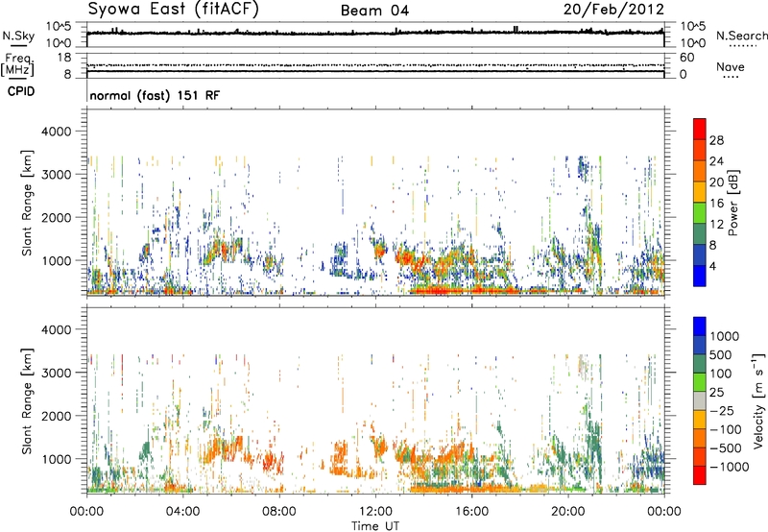Select the '12:00' time tick label
Viewport: 768px width, 532px height.
(x=375, y=512)
